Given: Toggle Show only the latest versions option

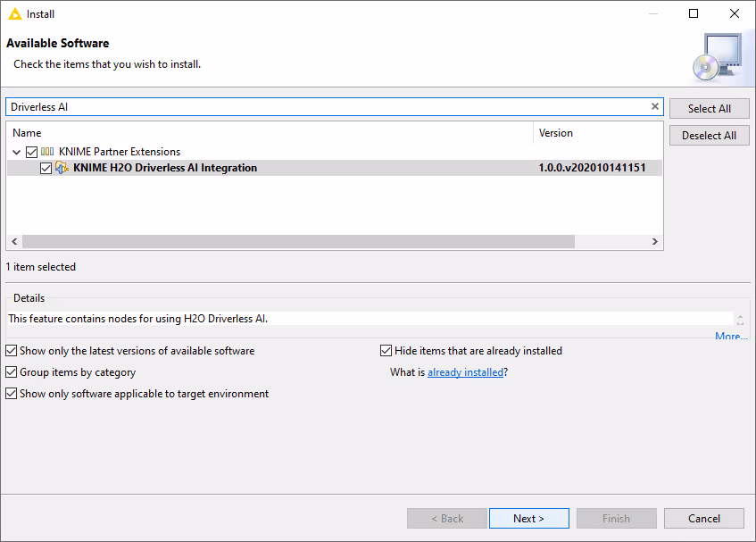Looking at the screenshot, I should coord(12,351).
